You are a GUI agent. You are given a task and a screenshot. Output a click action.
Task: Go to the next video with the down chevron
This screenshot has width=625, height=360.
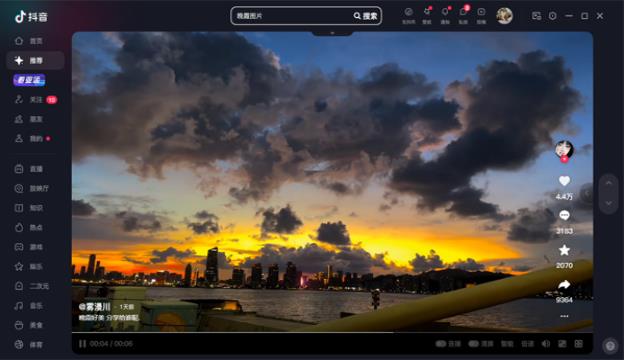609,203
